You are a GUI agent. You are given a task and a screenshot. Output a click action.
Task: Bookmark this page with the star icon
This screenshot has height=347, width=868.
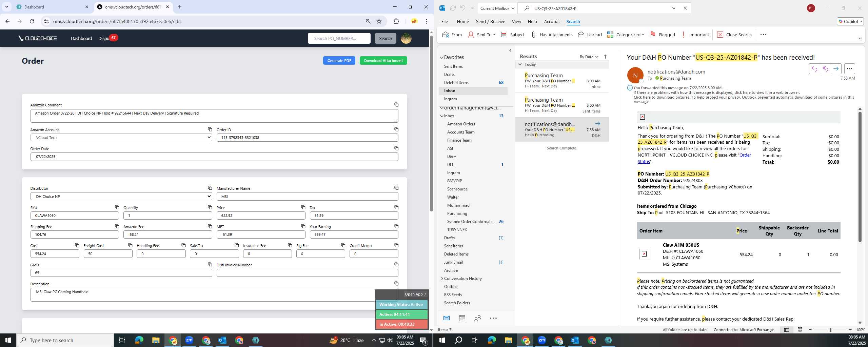coord(379,21)
